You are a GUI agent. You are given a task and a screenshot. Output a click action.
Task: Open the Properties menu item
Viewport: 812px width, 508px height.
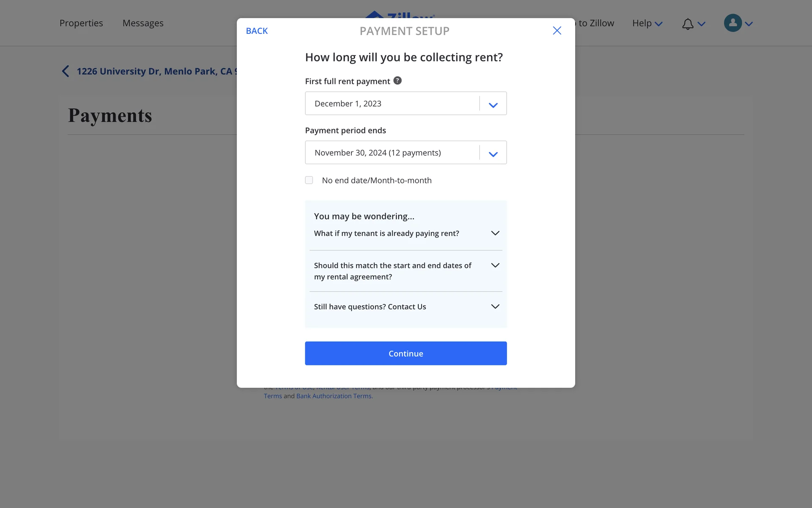pyautogui.click(x=81, y=23)
